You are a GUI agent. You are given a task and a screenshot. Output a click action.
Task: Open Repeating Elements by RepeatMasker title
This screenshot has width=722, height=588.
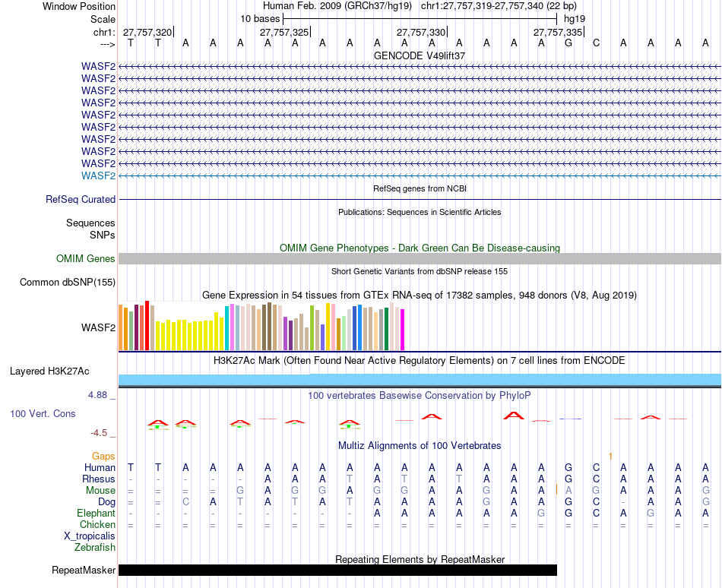pyautogui.click(x=420, y=559)
